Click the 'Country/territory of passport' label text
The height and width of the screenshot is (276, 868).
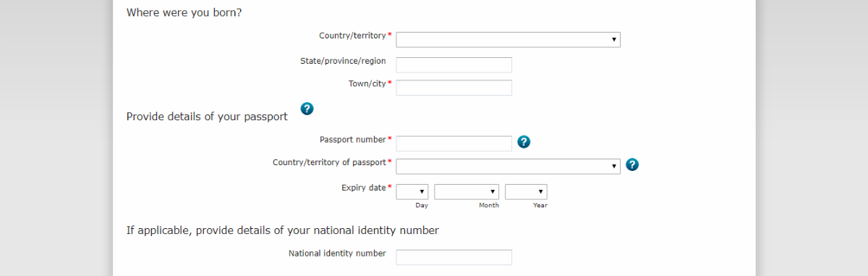(x=330, y=162)
